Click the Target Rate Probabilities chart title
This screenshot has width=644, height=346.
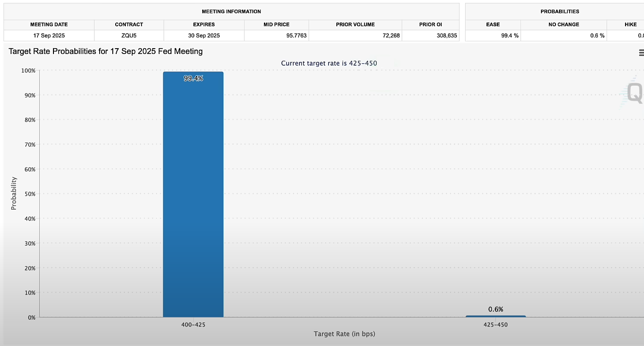tap(105, 51)
